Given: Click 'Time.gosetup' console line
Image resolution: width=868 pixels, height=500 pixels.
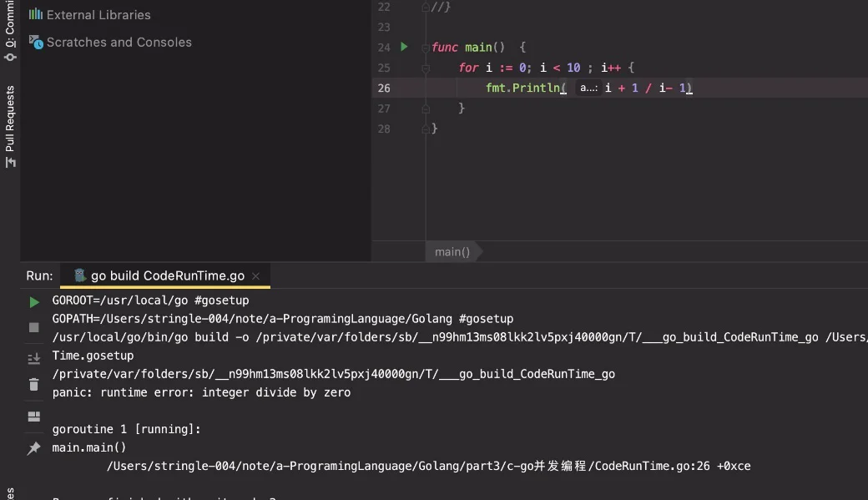Looking at the screenshot, I should [93, 356].
